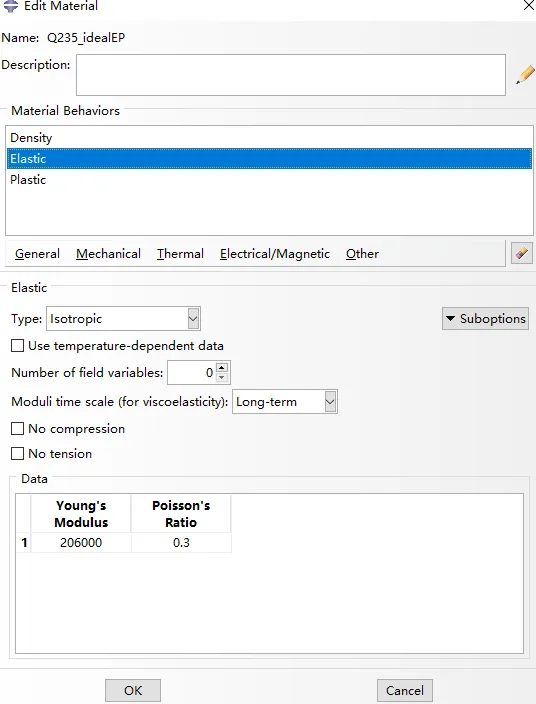Open the Suboptions dropdown menu
Image resolution: width=536 pixels, height=704 pixels.
[485, 319]
